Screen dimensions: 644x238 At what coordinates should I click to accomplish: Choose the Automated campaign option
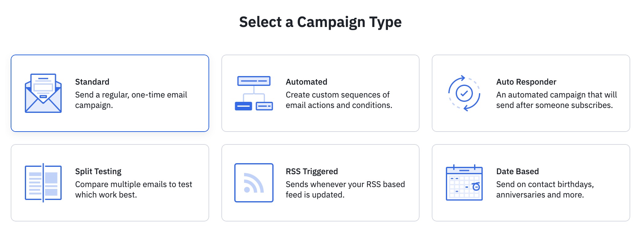coord(320,93)
